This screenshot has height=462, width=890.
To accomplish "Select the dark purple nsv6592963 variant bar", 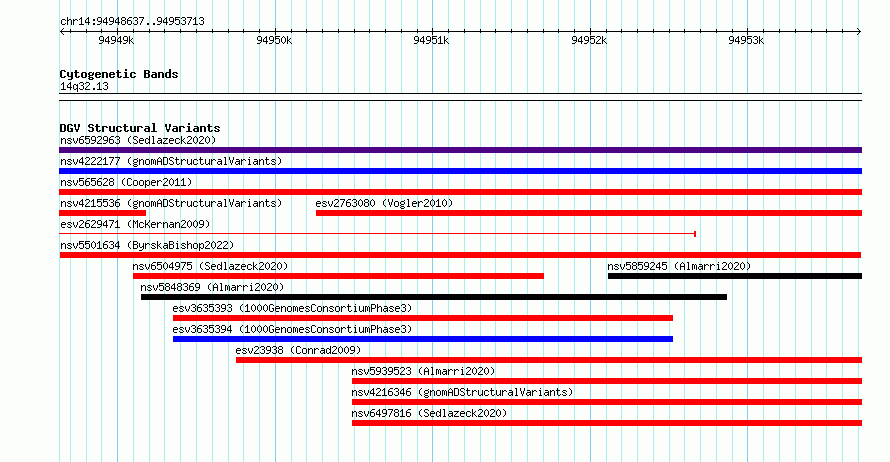I will (460, 150).
